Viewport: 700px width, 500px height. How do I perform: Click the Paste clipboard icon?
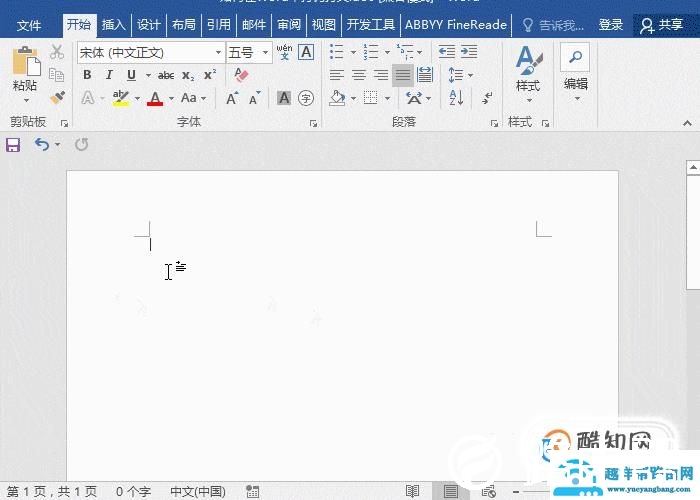[26, 62]
